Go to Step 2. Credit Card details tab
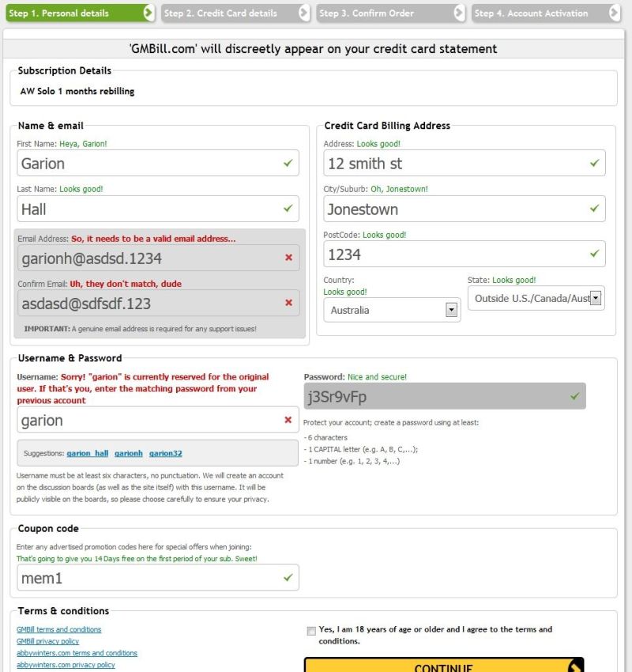The height and width of the screenshot is (672, 632). [235, 13]
